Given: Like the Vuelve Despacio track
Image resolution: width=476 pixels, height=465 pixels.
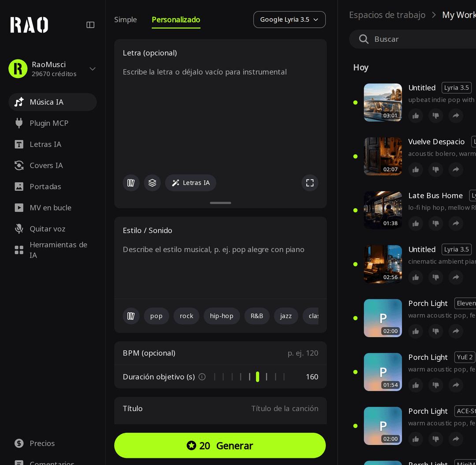Looking at the screenshot, I should 416,170.
